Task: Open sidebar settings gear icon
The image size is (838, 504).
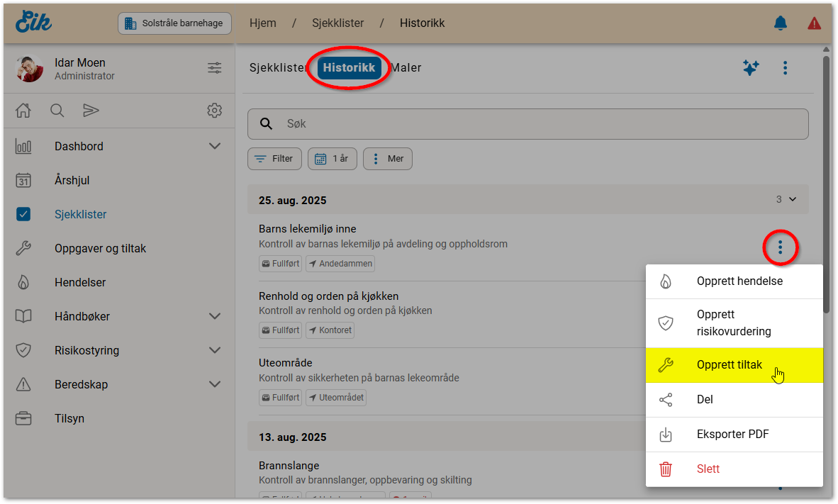Action: point(214,111)
